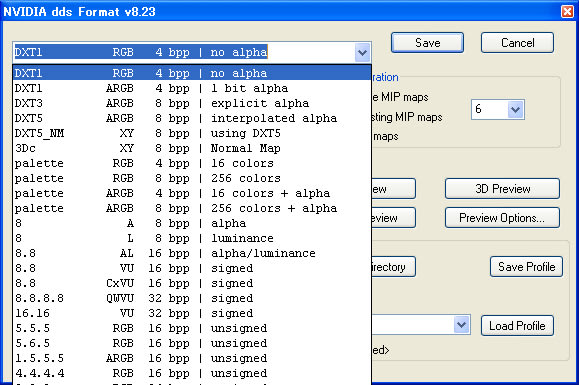Select 8.8 VU 16 bpp signed
The height and width of the screenshot is (385, 579).
(x=192, y=268)
